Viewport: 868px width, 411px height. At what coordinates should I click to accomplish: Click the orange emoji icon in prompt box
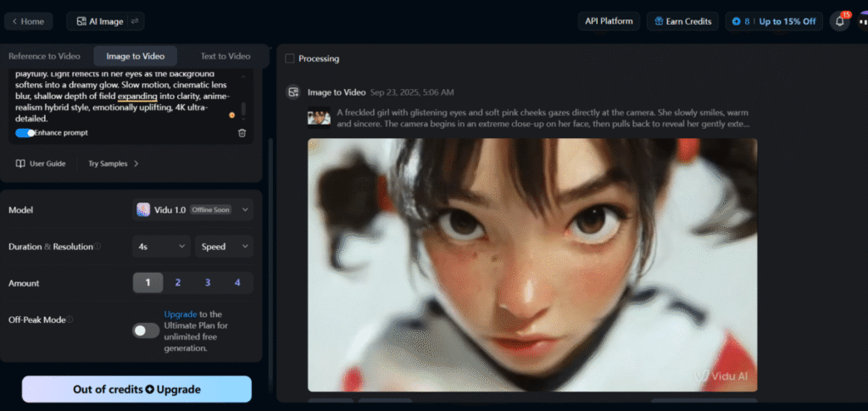(x=232, y=115)
